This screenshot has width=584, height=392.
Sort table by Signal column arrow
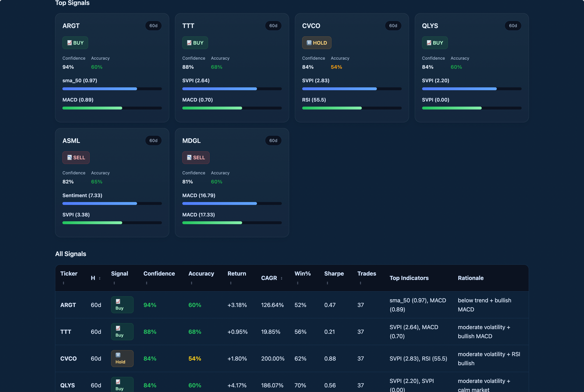click(114, 283)
